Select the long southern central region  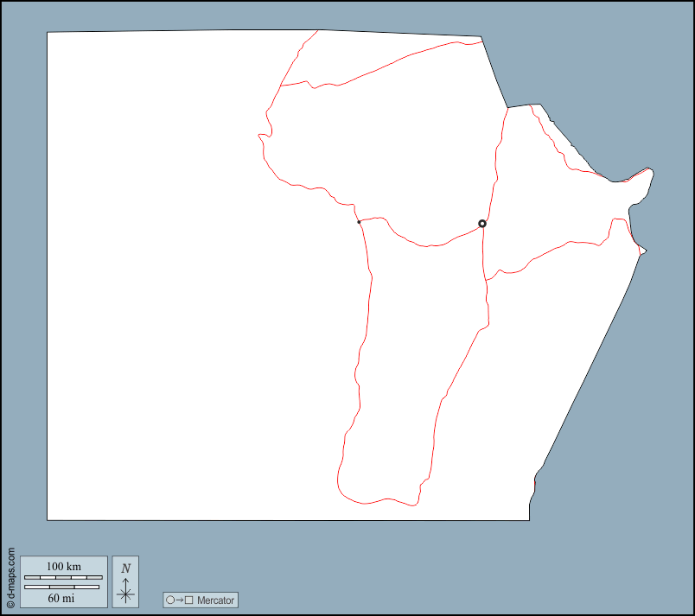pyautogui.click(x=415, y=363)
